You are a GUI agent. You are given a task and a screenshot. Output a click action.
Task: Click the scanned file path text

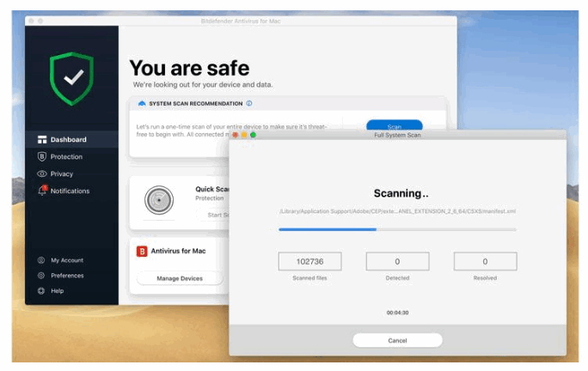tap(397, 211)
